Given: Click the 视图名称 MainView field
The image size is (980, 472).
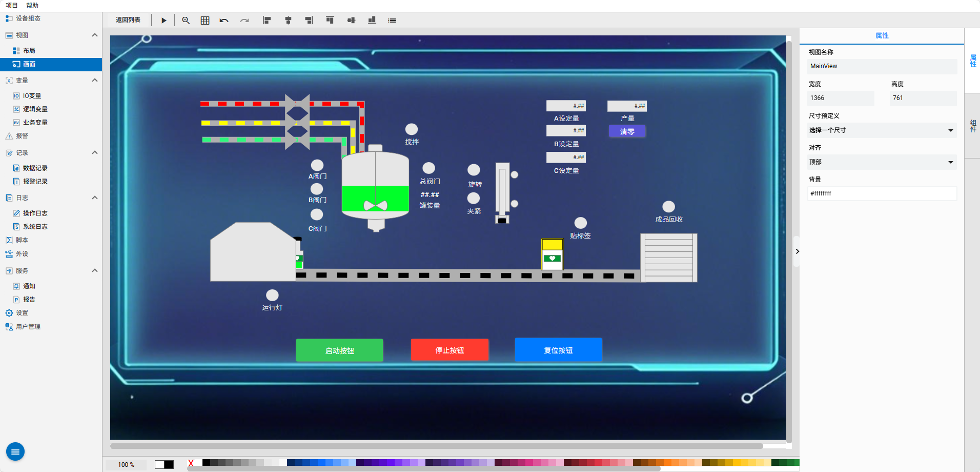Looking at the screenshot, I should click(882, 66).
